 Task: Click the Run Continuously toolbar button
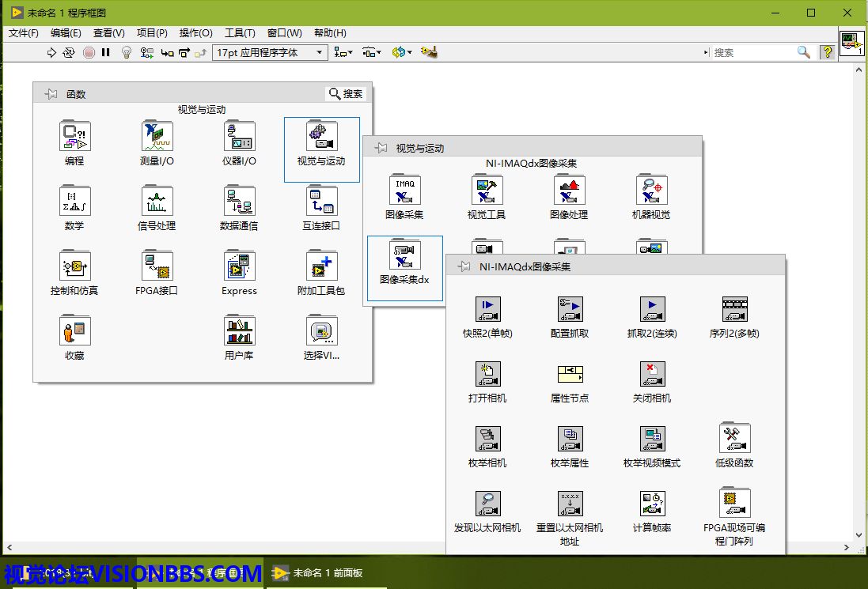pos(69,52)
